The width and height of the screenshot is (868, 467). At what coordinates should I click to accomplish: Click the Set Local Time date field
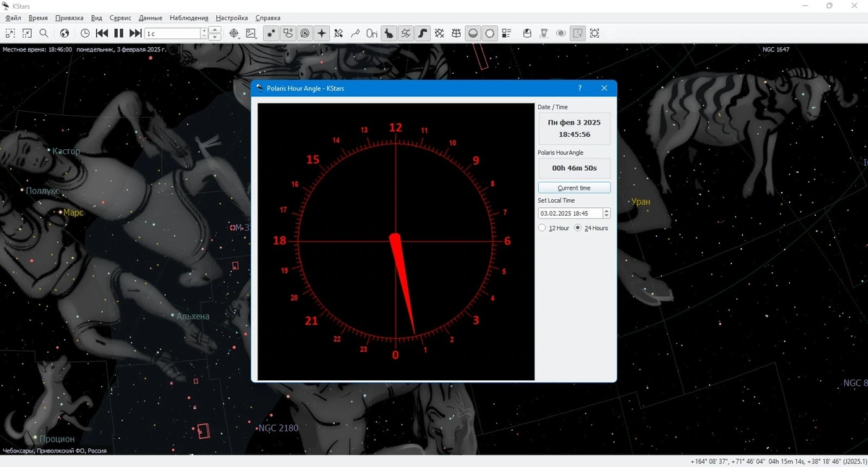(570, 214)
